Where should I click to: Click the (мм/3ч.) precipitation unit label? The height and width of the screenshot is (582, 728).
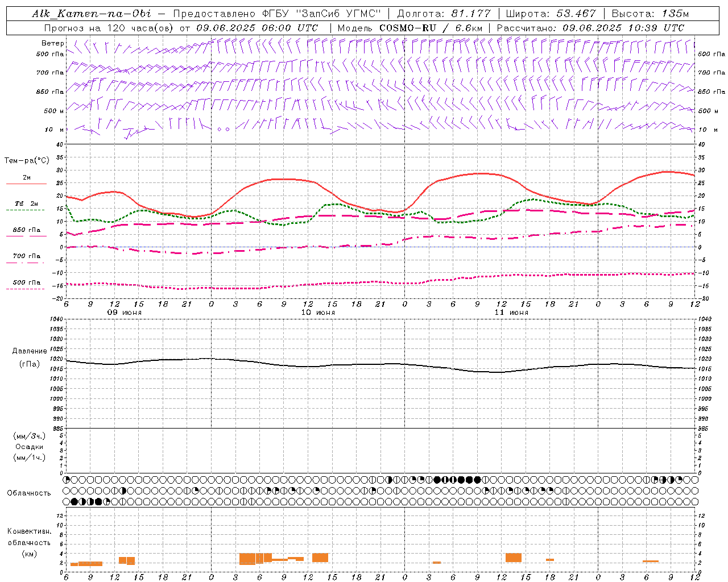[x=30, y=436]
